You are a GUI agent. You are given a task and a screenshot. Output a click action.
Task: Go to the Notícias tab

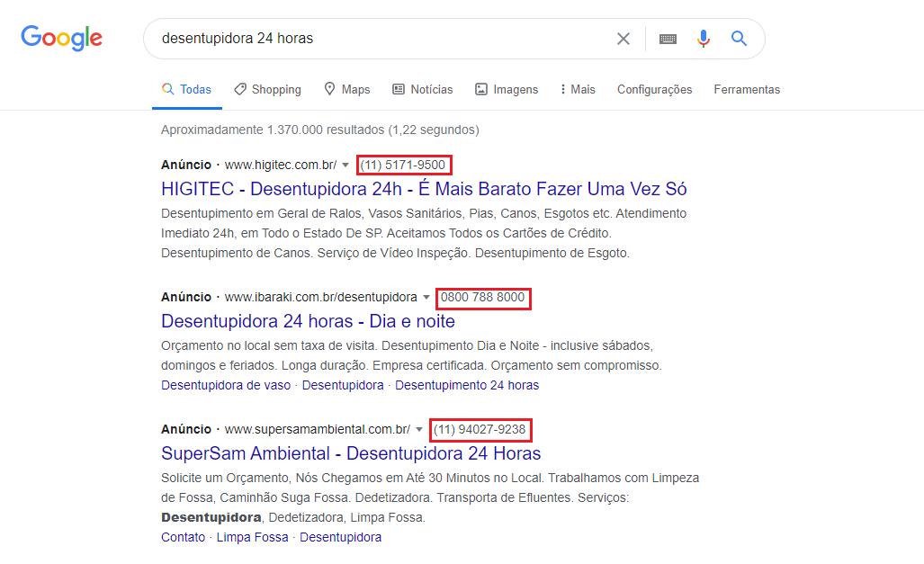click(x=423, y=90)
